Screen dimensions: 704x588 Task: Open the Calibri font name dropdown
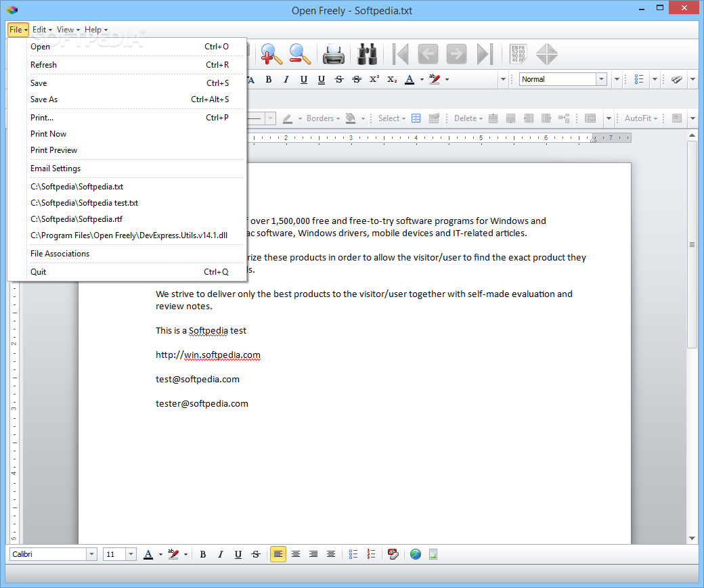91,554
